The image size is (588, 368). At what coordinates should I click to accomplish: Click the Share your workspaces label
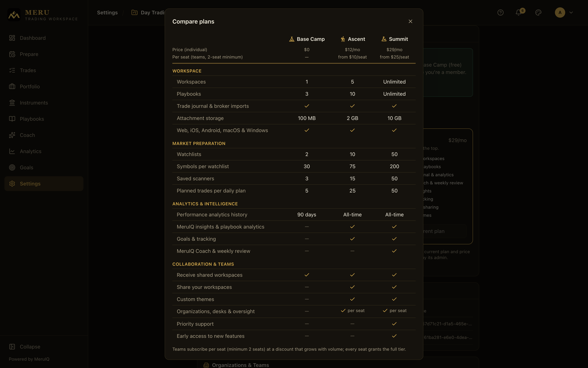click(204, 287)
